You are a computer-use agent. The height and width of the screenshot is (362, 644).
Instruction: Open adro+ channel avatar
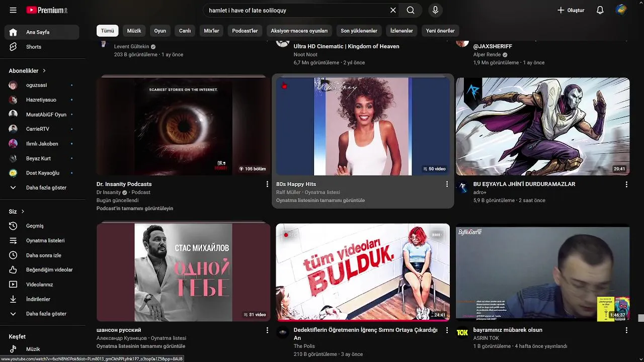pos(462,187)
